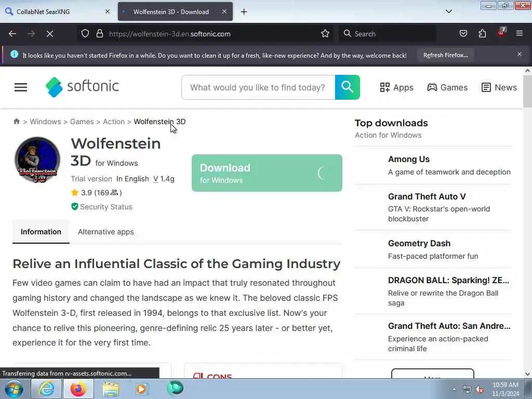
Task: Open the Games section
Action: coord(447,87)
